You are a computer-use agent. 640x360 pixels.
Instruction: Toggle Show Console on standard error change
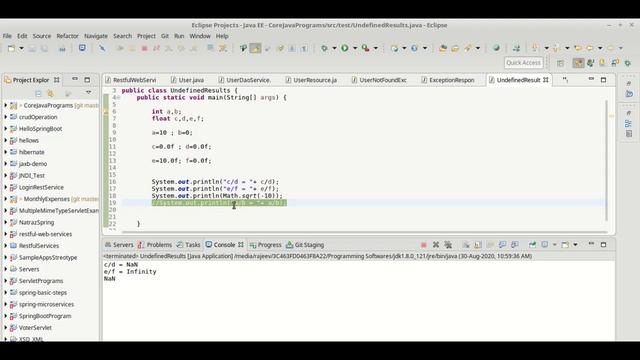(x=515, y=245)
